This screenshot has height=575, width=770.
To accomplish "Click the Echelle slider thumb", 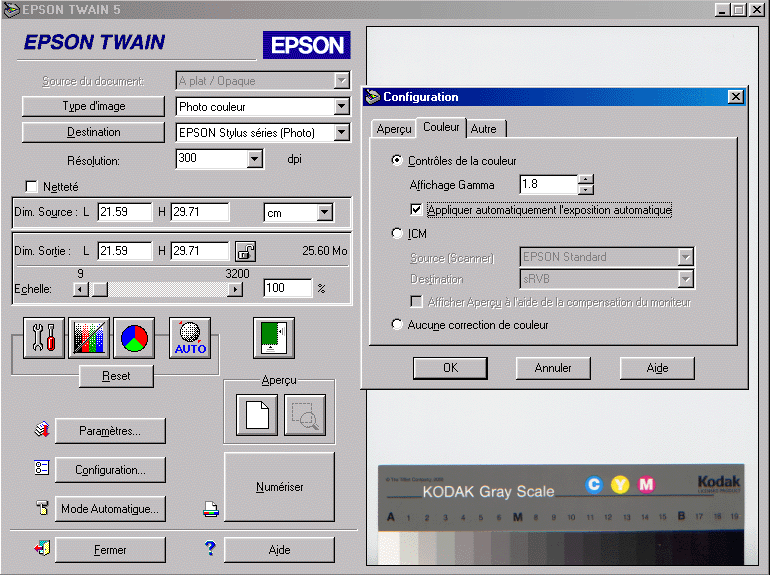I will 100,289.
